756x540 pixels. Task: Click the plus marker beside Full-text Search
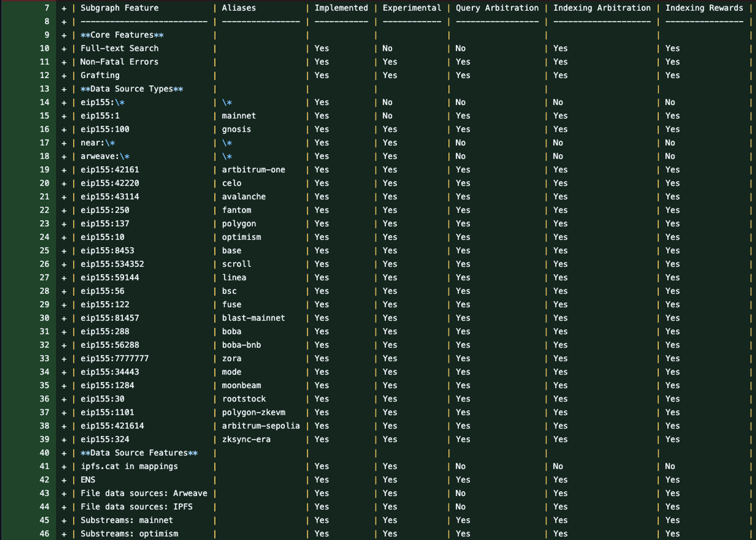(64, 48)
